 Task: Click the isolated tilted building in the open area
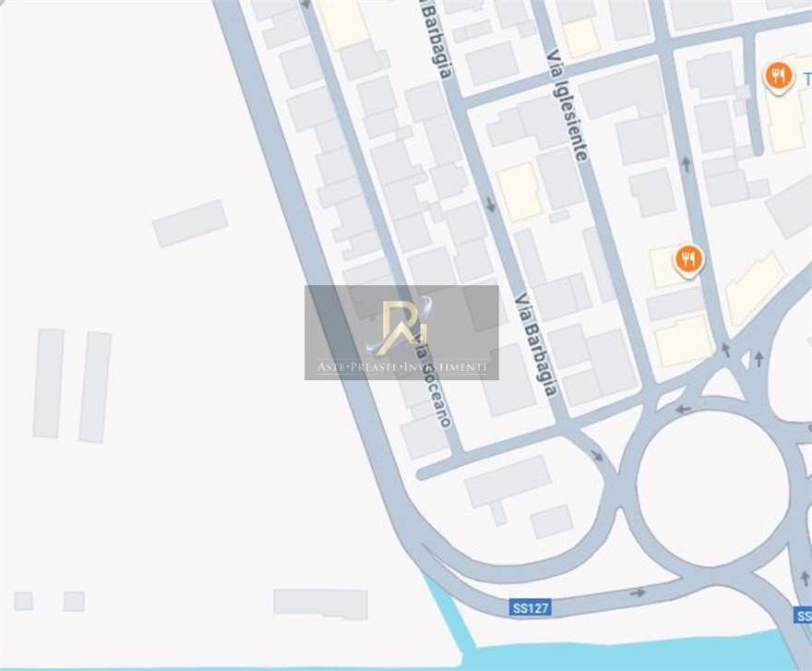click(190, 223)
